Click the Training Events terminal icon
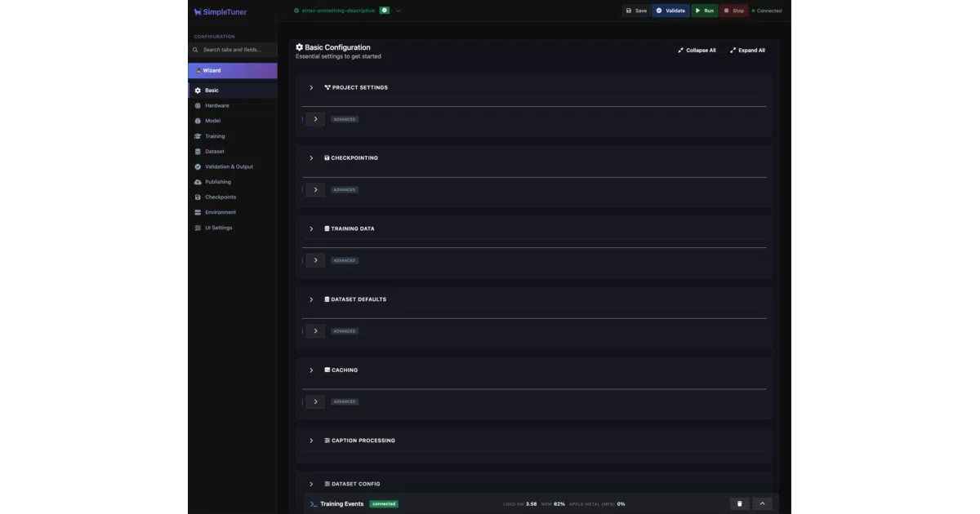 tap(314, 504)
